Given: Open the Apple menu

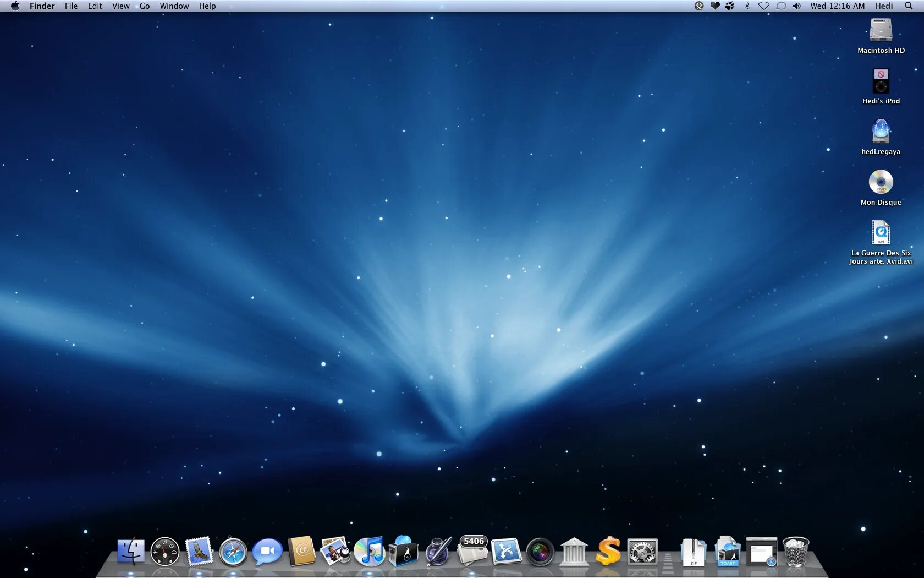Looking at the screenshot, I should [15, 6].
